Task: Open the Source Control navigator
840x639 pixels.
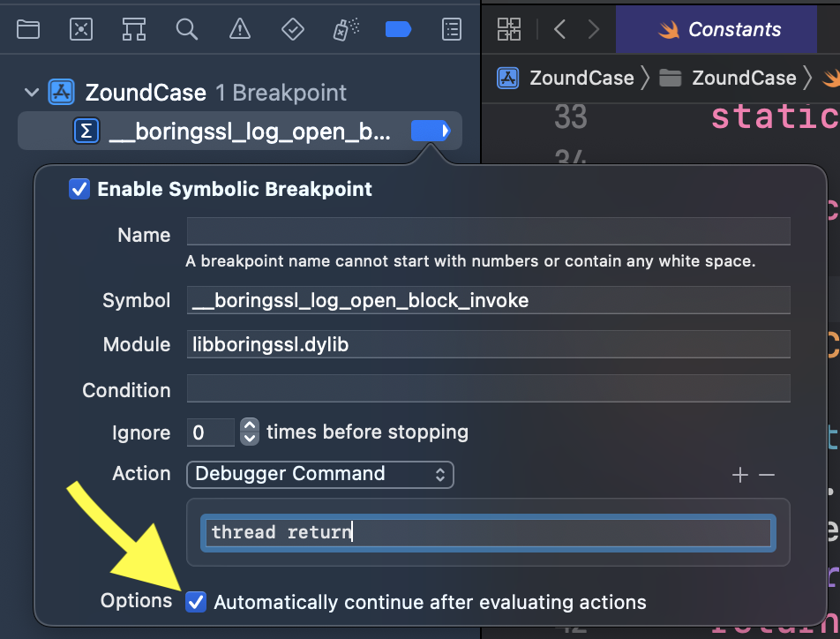Action: (81, 29)
